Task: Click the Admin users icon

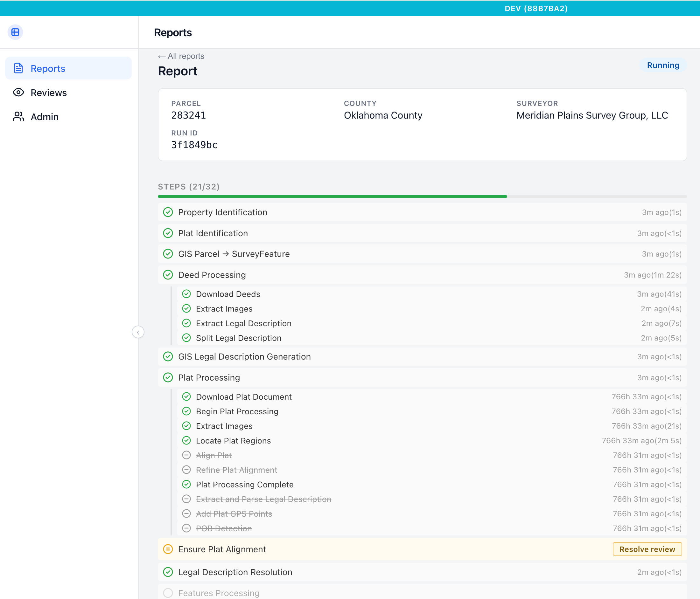Action: point(18,116)
